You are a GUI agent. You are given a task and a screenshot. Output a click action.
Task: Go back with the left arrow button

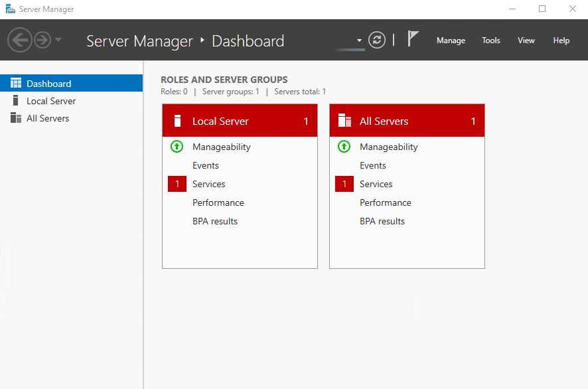pos(19,40)
